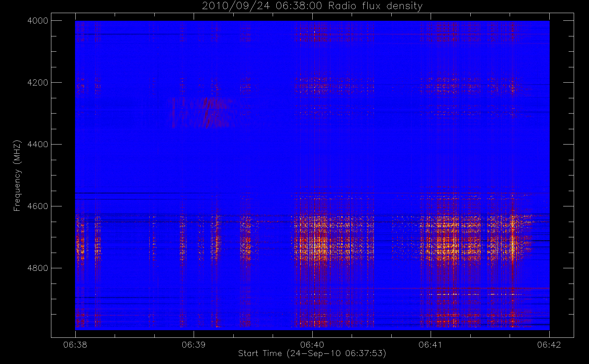Click the 4800 frequency tick label
The image size is (589, 364).
click(38, 268)
